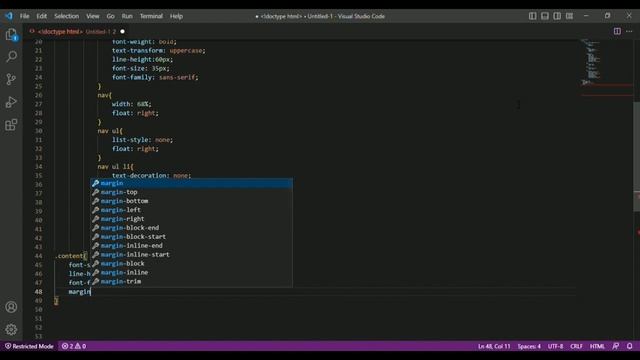640x360 pixels.
Task: Click 'list-style: none;' on line 31
Action: tap(142, 140)
